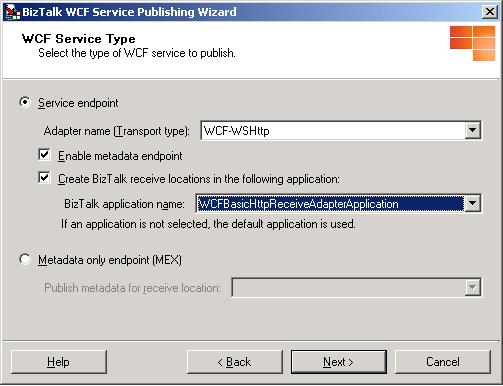Click the Adapter name (Transport type) label
Screen dimensions: 503x386
tap(116, 131)
